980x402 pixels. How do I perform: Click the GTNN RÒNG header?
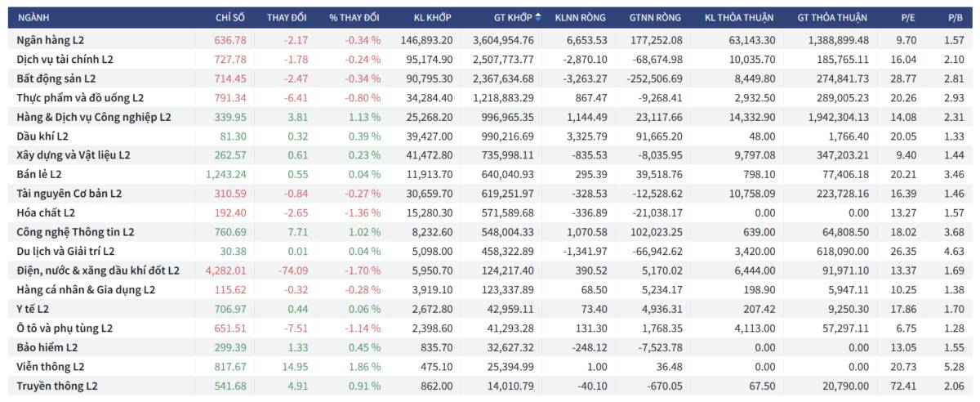tap(656, 17)
